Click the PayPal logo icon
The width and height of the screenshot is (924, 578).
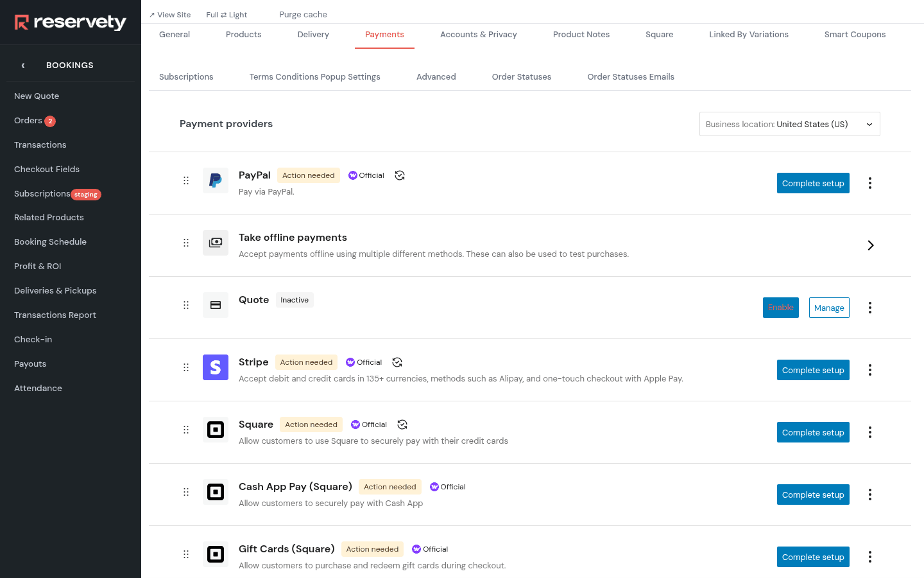[x=216, y=180]
